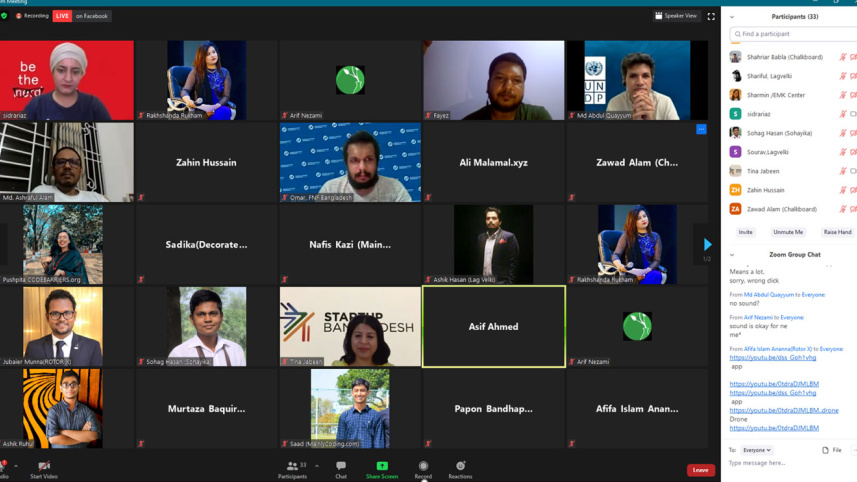This screenshot has width=857, height=482.
Task: Open the Reactions menu icon
Action: tap(460, 468)
